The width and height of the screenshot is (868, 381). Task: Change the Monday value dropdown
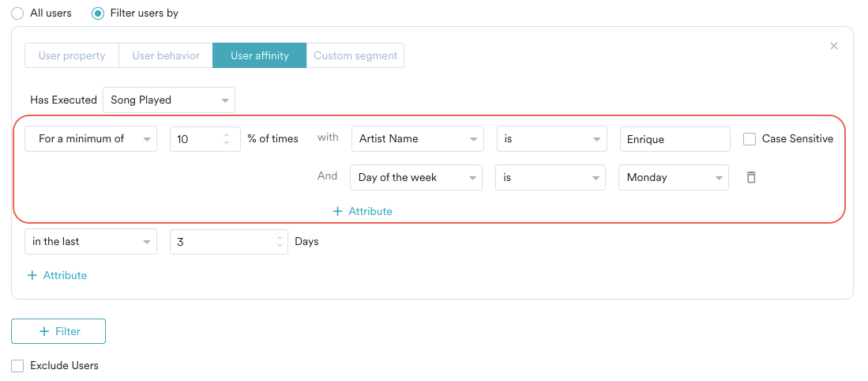pos(673,178)
